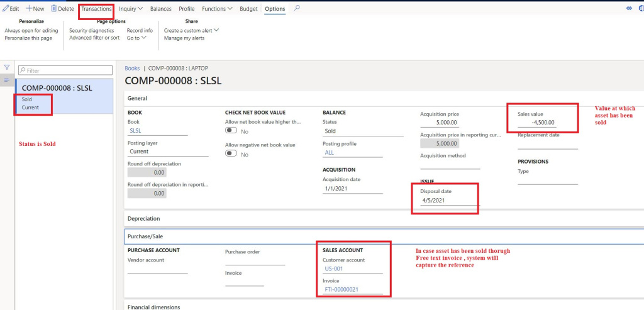Click the Edit pencil button

(11, 9)
